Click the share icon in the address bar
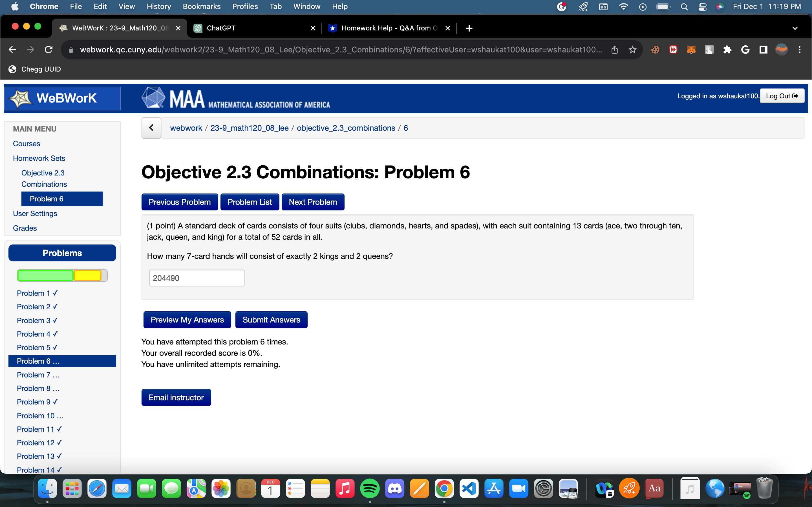 click(x=614, y=50)
